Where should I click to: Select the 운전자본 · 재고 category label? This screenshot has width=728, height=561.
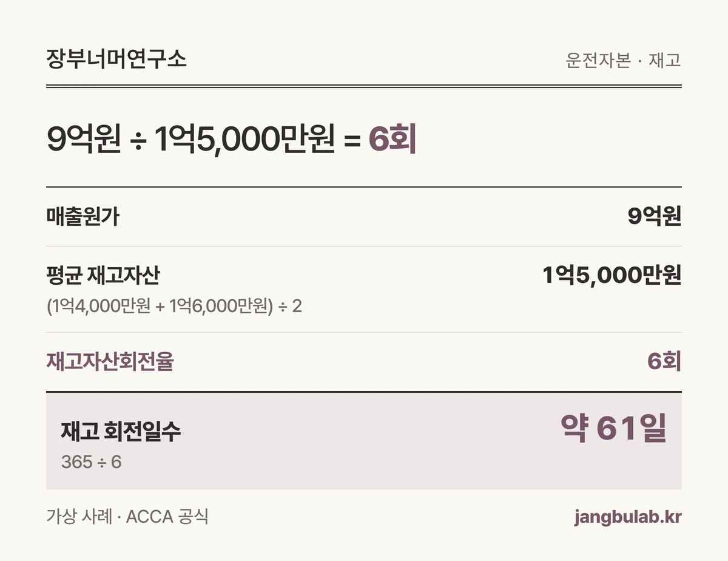tap(623, 61)
